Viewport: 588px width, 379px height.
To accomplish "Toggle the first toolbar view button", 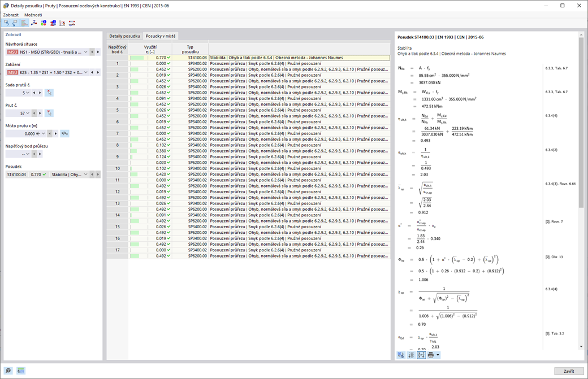I will tap(6, 23).
